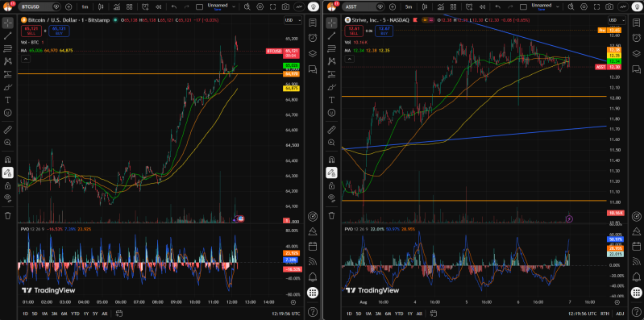Select the ruler measure tool in ASST chart
The width and height of the screenshot is (644, 320).
[x=331, y=130]
